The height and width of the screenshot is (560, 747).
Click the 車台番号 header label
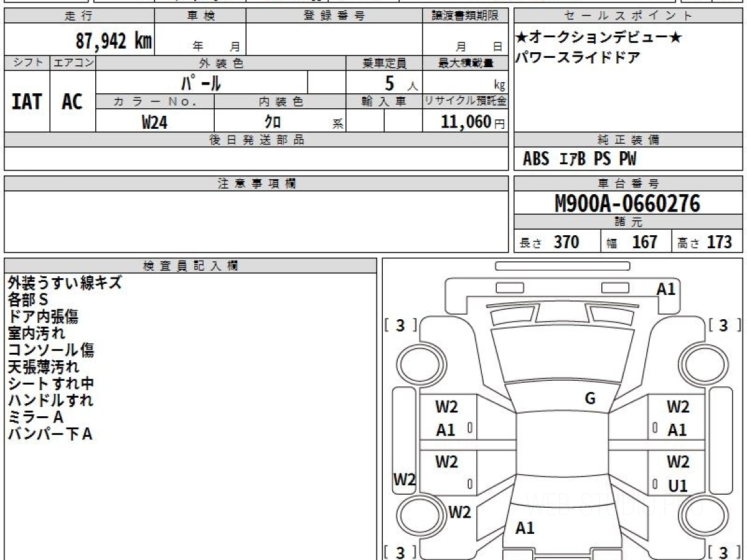tap(628, 184)
